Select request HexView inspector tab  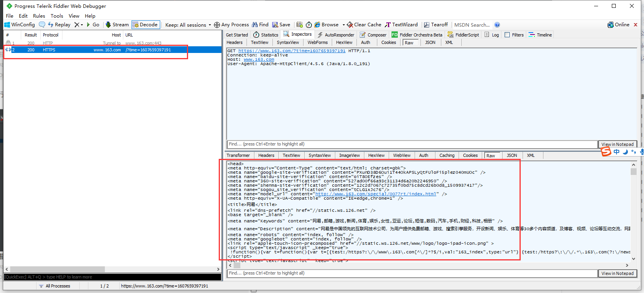[344, 42]
